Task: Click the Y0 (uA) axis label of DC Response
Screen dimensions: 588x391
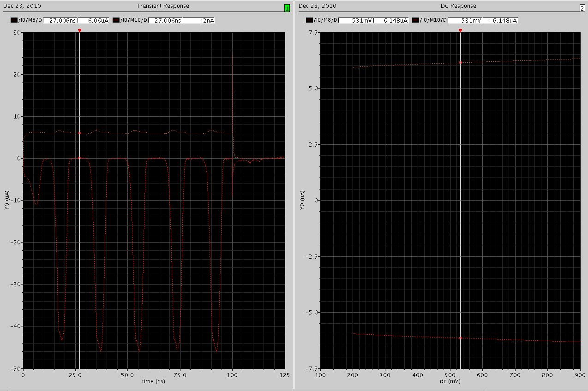Action: 302,200
